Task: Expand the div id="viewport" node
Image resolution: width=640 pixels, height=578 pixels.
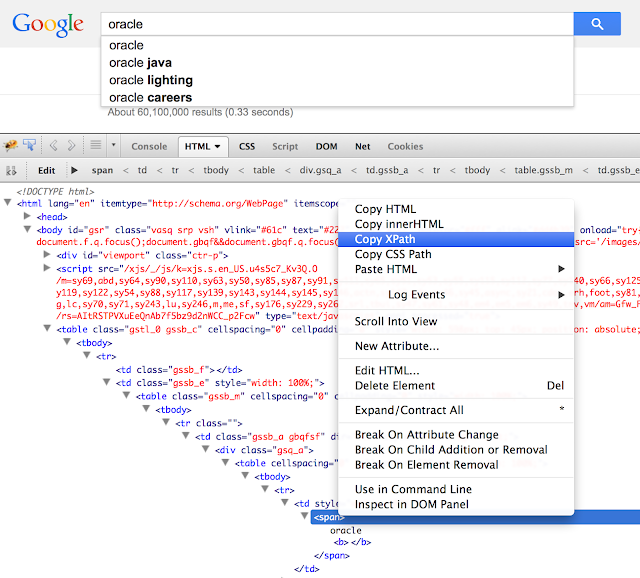Action: point(47,254)
